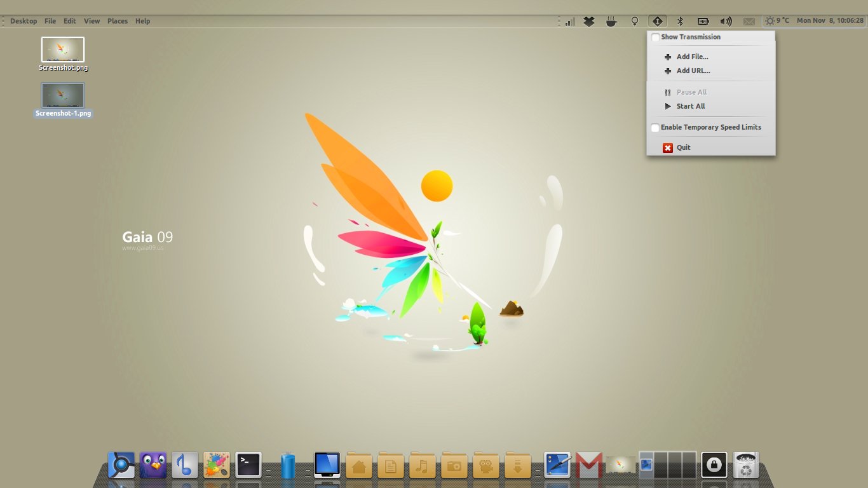Open the purple bird chat app in the dock

click(153, 465)
